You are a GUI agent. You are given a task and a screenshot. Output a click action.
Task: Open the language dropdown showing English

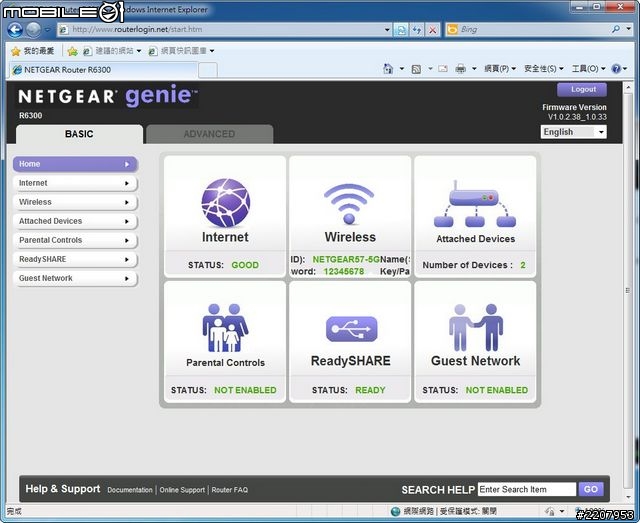[573, 132]
